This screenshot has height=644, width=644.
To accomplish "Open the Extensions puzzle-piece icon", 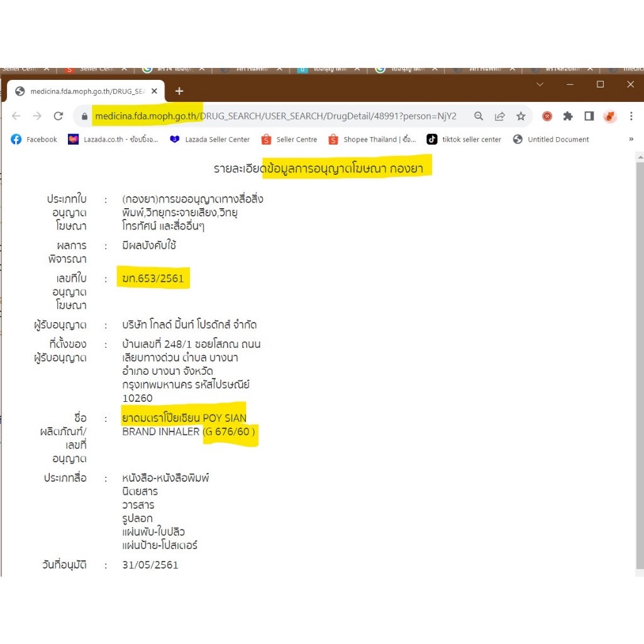I will point(568,116).
